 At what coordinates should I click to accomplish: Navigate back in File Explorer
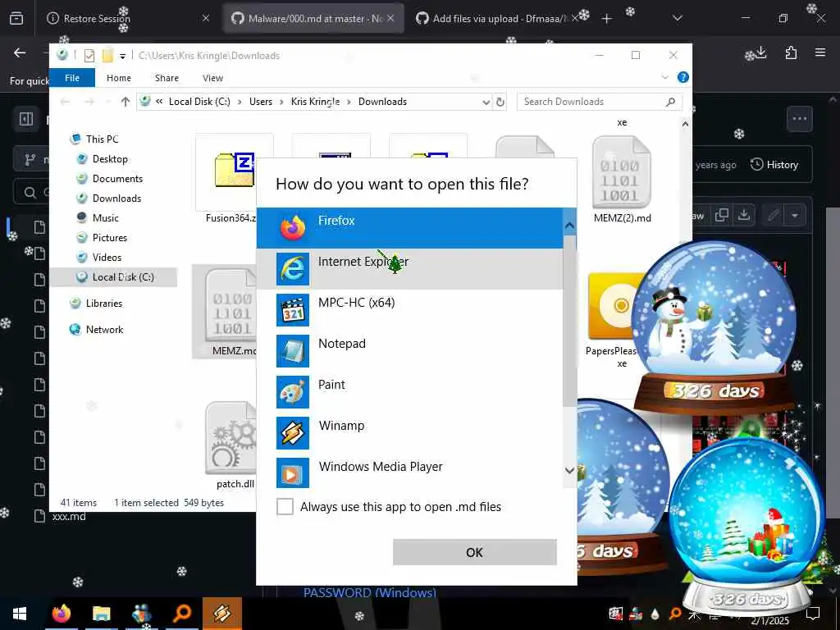pos(66,101)
